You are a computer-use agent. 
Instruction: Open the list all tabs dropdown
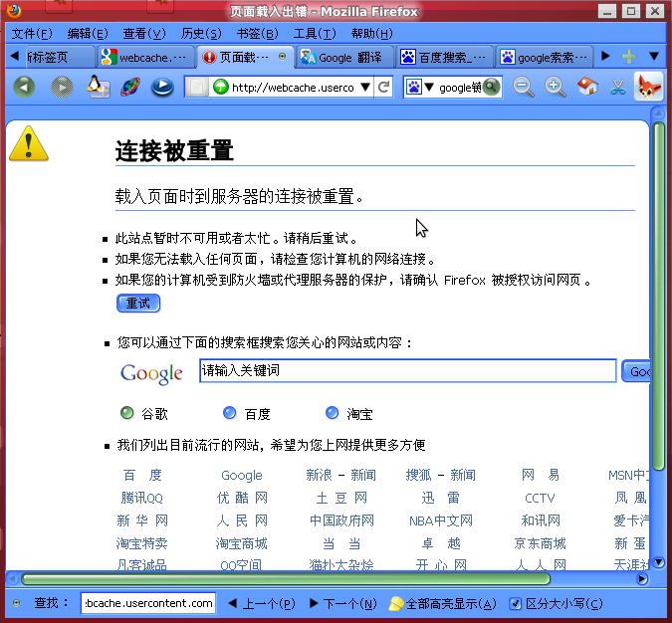click(654, 57)
